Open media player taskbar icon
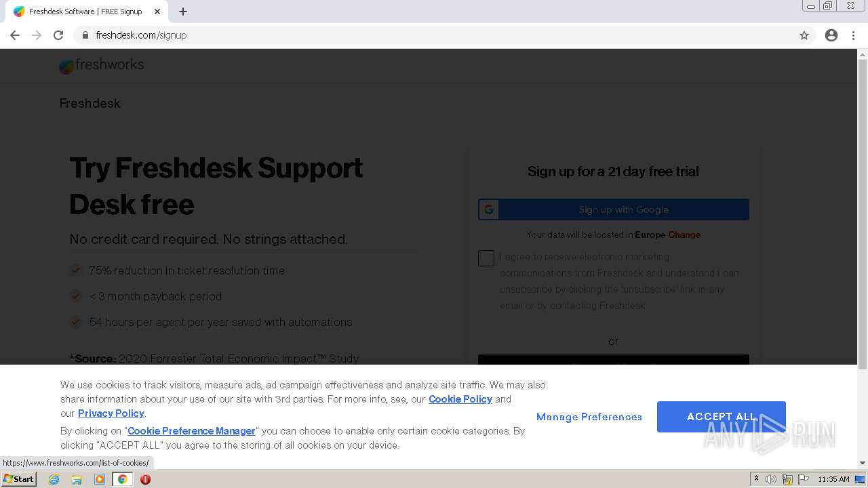868x488 pixels. coord(100,479)
